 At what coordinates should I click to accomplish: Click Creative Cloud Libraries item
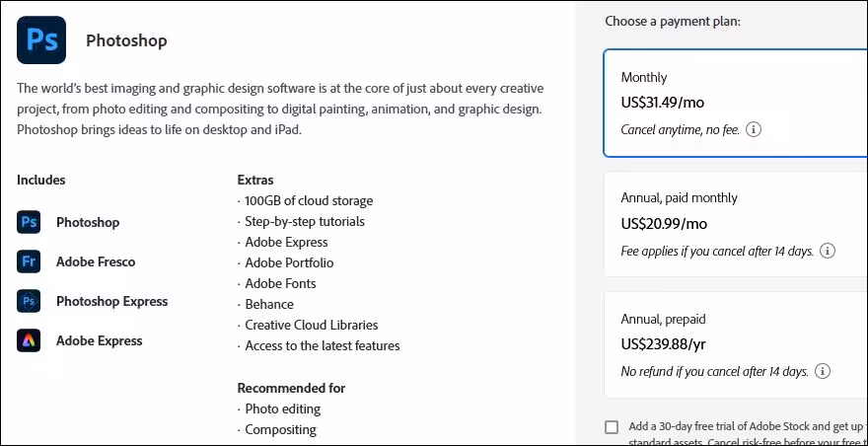click(x=312, y=325)
